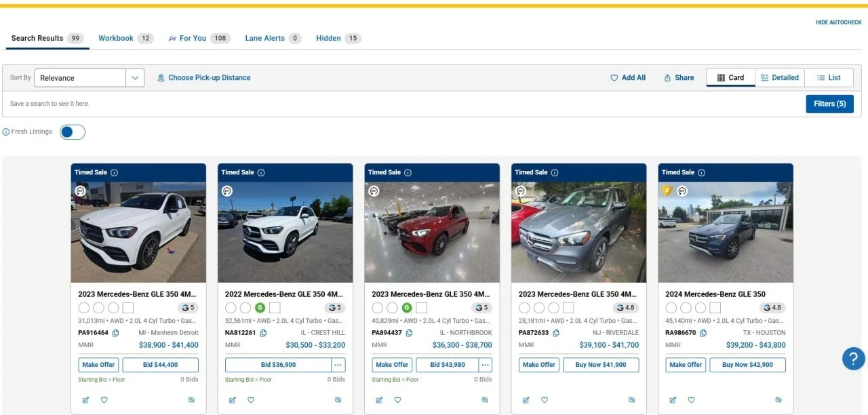Open the Hidden tab

pos(338,39)
